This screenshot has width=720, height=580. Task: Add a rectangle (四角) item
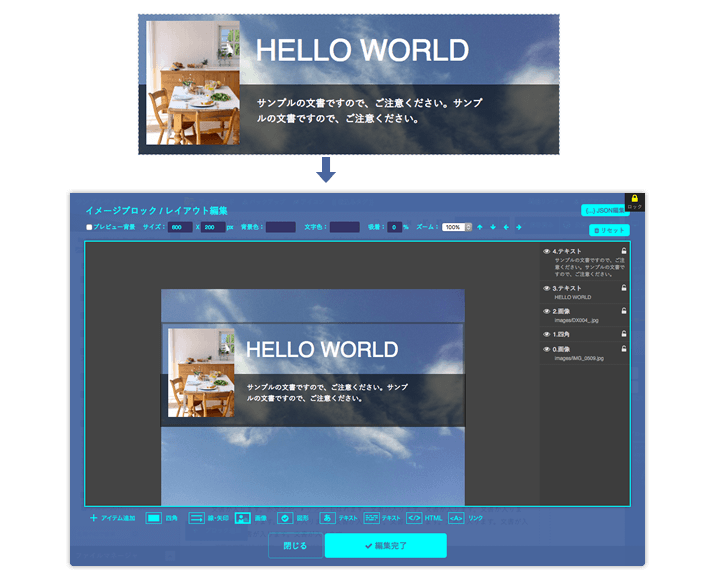tap(154, 518)
